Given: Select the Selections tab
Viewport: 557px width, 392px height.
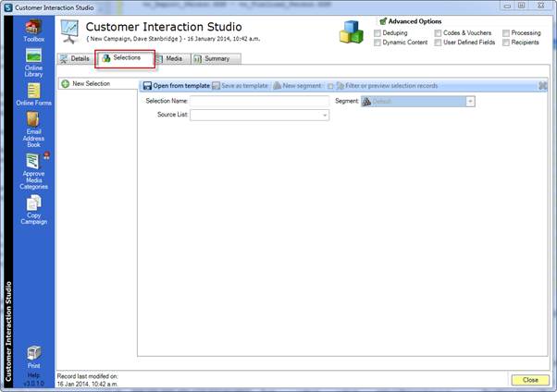Looking at the screenshot, I should (x=125, y=58).
